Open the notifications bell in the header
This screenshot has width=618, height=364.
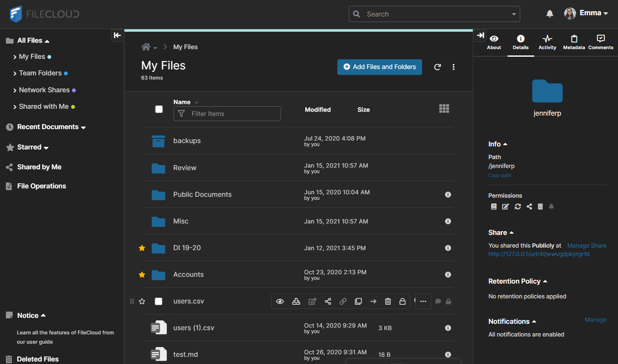[549, 14]
